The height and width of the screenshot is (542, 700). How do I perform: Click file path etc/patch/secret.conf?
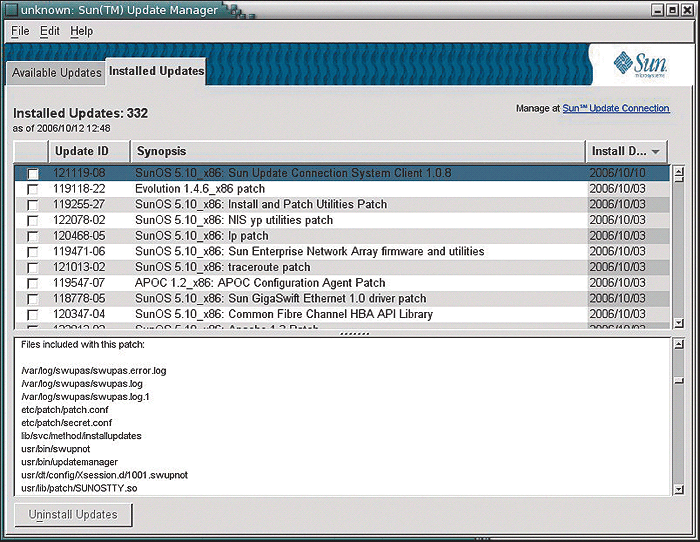(67, 422)
